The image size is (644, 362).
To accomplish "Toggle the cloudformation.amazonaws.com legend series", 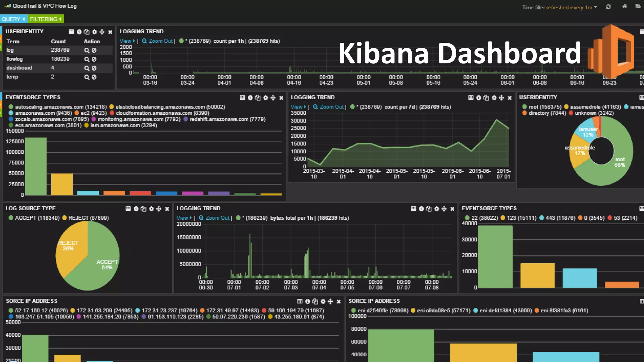I will pos(159,113).
